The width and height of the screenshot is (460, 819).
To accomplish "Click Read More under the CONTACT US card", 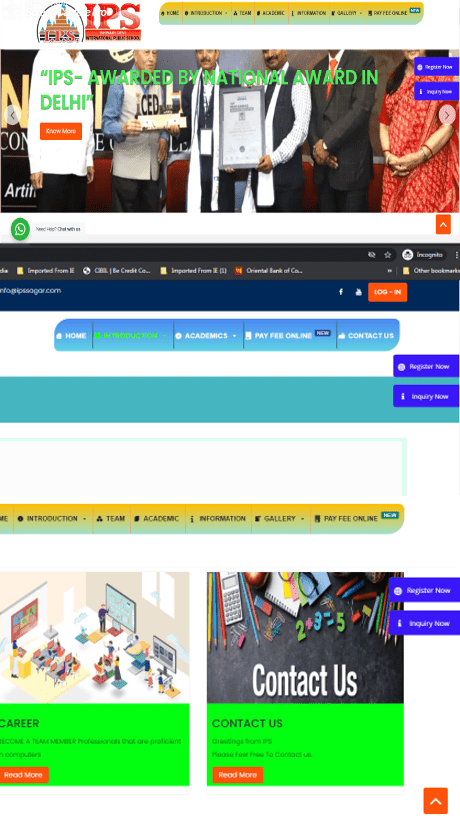I will click(x=238, y=775).
